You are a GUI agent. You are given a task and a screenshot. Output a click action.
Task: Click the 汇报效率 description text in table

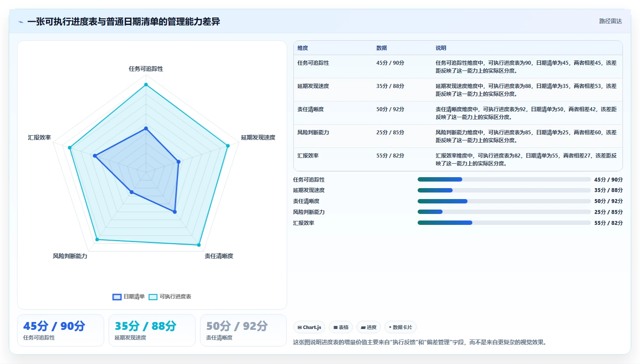coord(526,160)
